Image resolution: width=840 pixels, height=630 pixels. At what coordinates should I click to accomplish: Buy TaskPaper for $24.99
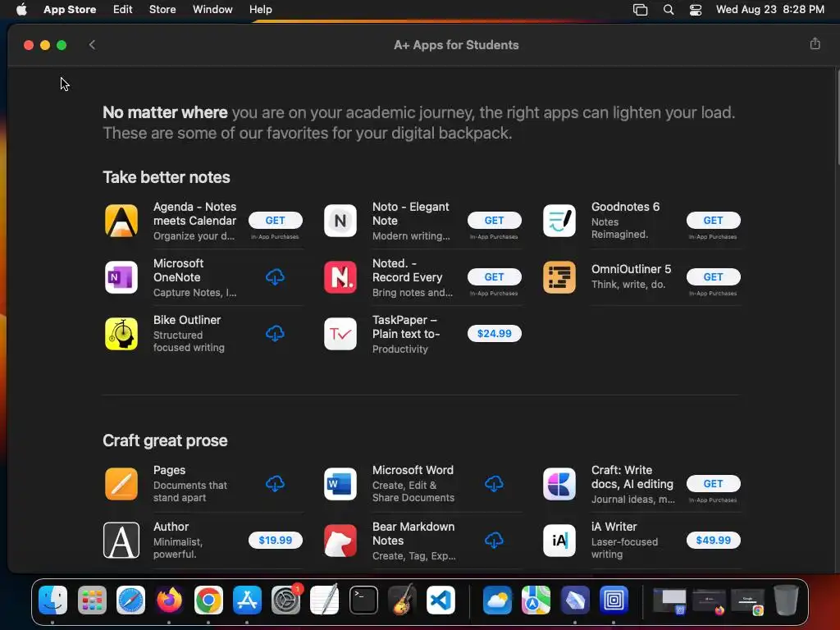494,333
